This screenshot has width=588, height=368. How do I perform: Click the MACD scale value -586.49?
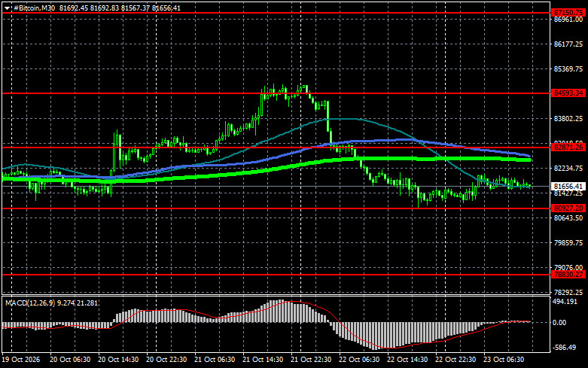coord(565,348)
